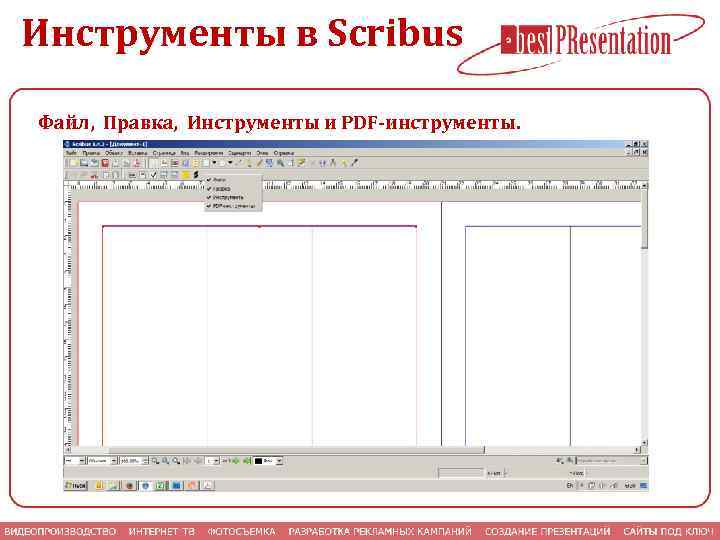Select the PDF List Box tool
Image resolution: width=720 pixels, height=540 pixels.
[174, 175]
